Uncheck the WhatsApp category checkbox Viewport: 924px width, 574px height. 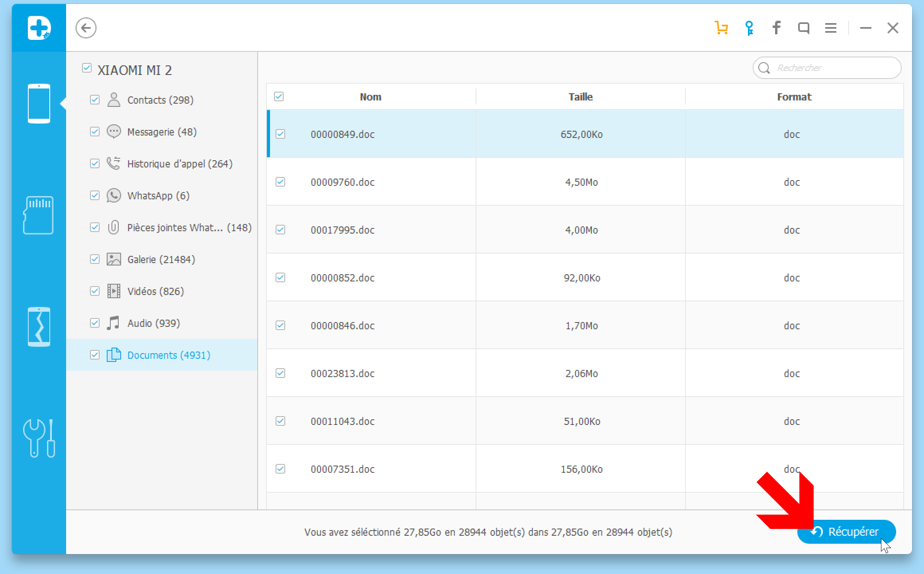[x=95, y=195]
